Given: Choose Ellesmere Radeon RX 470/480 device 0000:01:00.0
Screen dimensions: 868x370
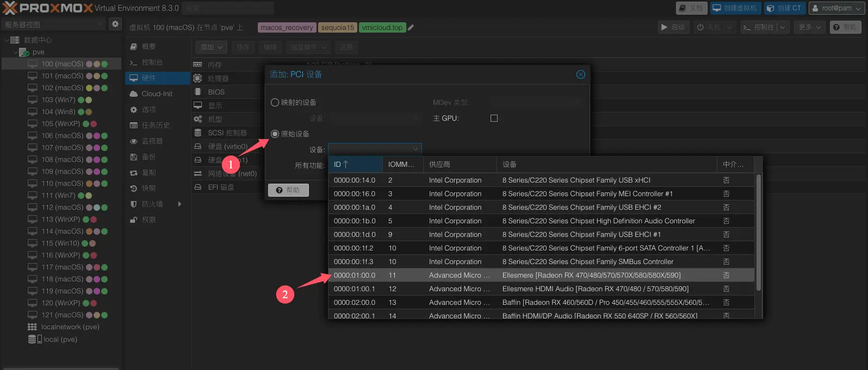Looking at the screenshot, I should coord(541,275).
